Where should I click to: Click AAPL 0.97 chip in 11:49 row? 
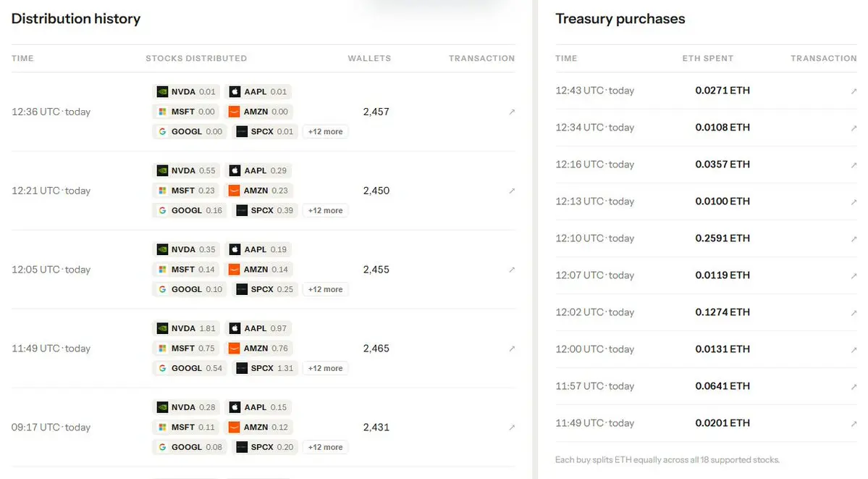[x=258, y=328]
